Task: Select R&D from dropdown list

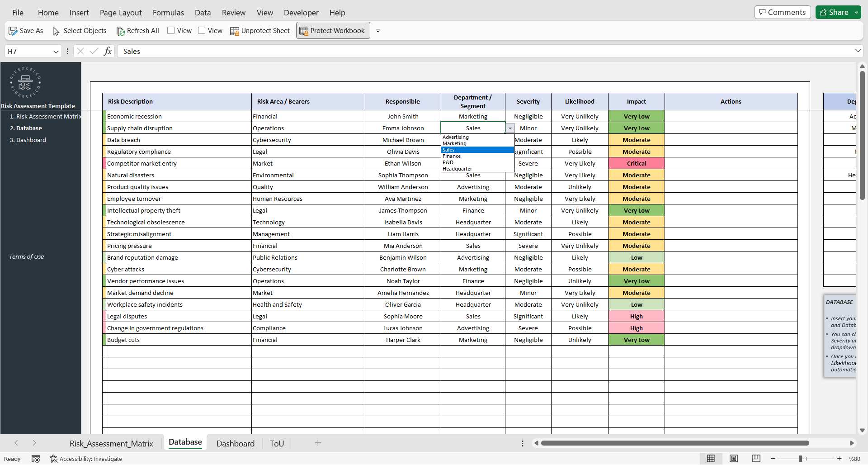Action: pyautogui.click(x=477, y=162)
